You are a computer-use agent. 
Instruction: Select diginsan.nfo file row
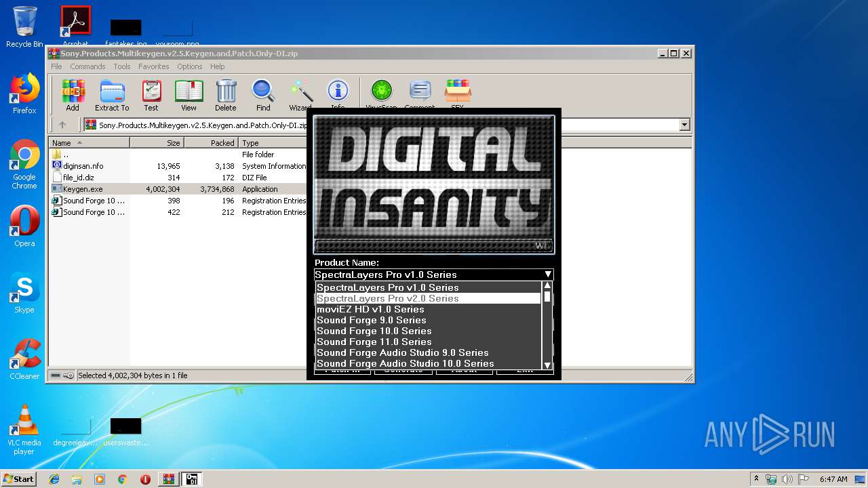click(x=179, y=166)
